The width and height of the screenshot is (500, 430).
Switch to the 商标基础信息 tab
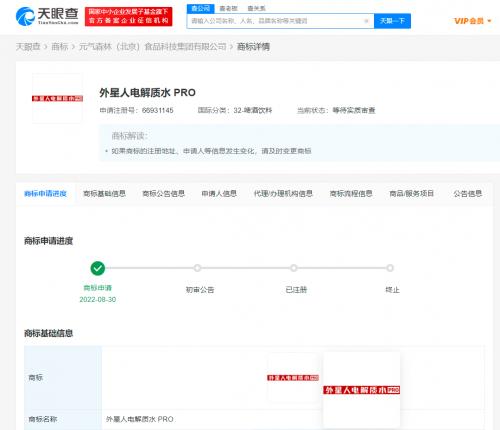coord(104,194)
